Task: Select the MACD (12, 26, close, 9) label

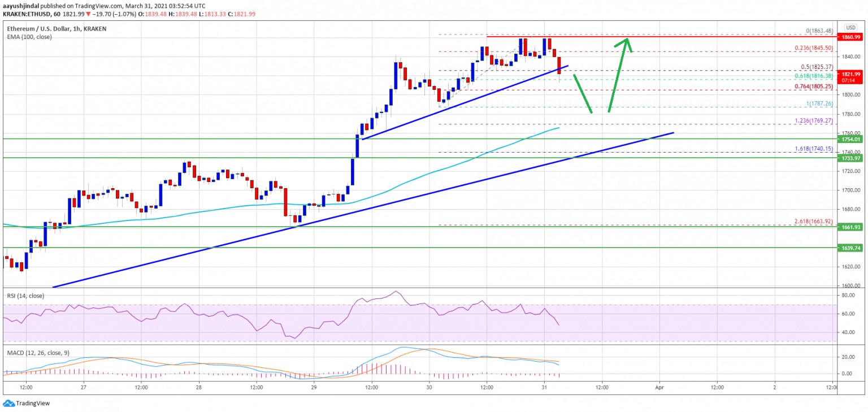Action: (38, 353)
